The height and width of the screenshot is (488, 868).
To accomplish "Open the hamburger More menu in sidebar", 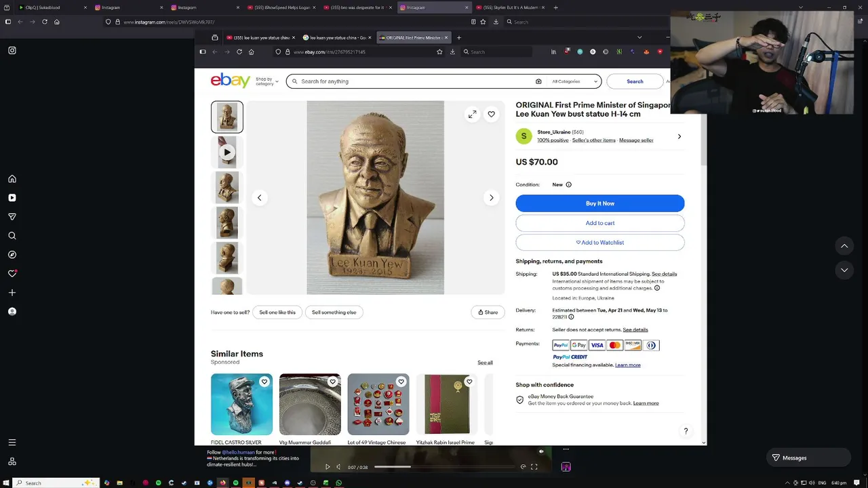I will (x=12, y=443).
